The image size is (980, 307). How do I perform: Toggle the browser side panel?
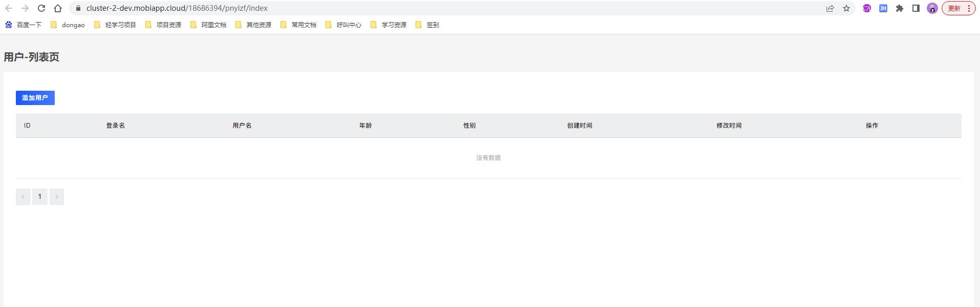pos(916,8)
